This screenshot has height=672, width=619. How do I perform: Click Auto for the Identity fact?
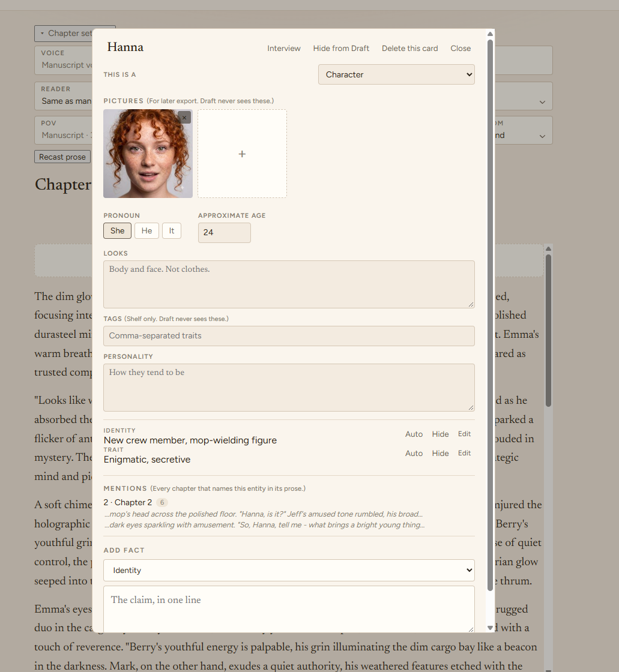coord(414,434)
